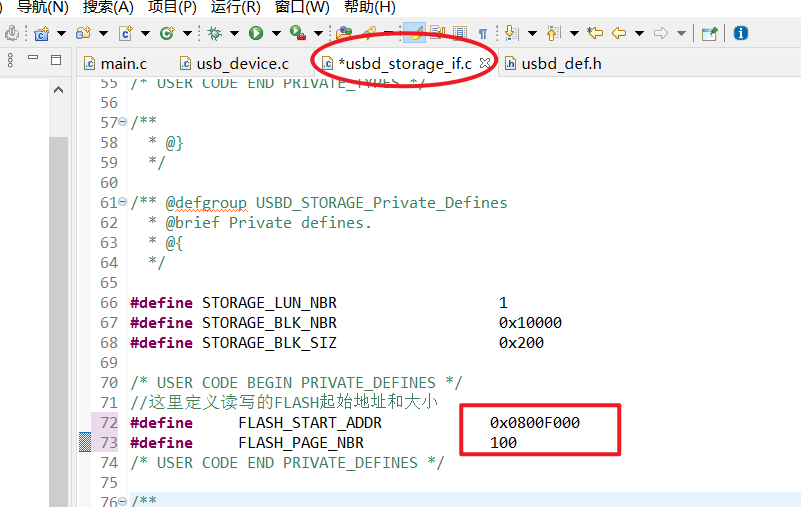Click the pin editor icon
The width and height of the screenshot is (801, 507).
709,33
